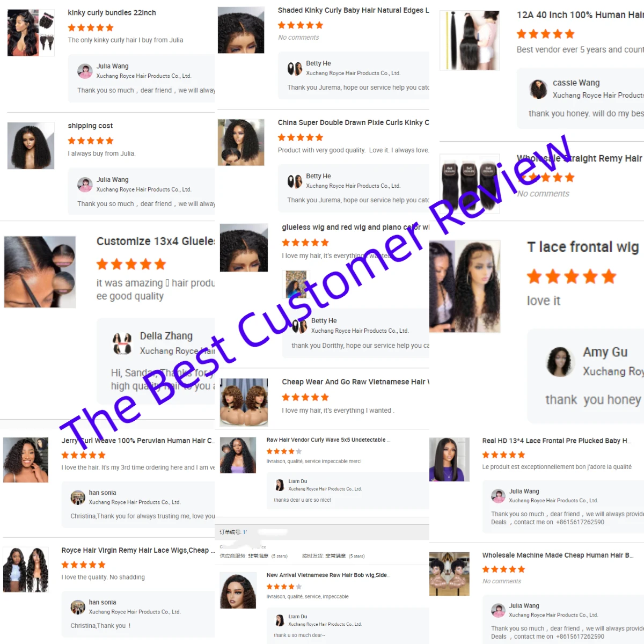Click the Royce Hair Virgin Remy Lace Wigs title
Screen dimensions: 644x644
(x=135, y=550)
